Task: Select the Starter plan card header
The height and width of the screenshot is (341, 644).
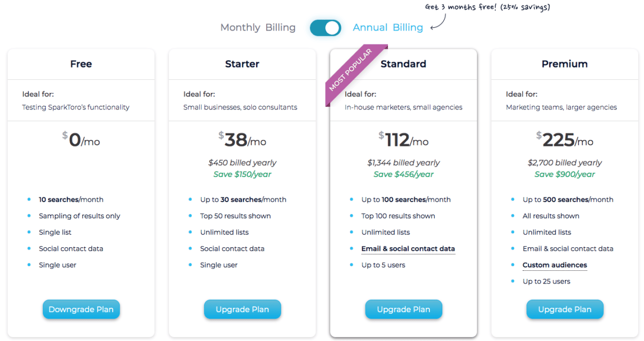Action: click(x=242, y=63)
